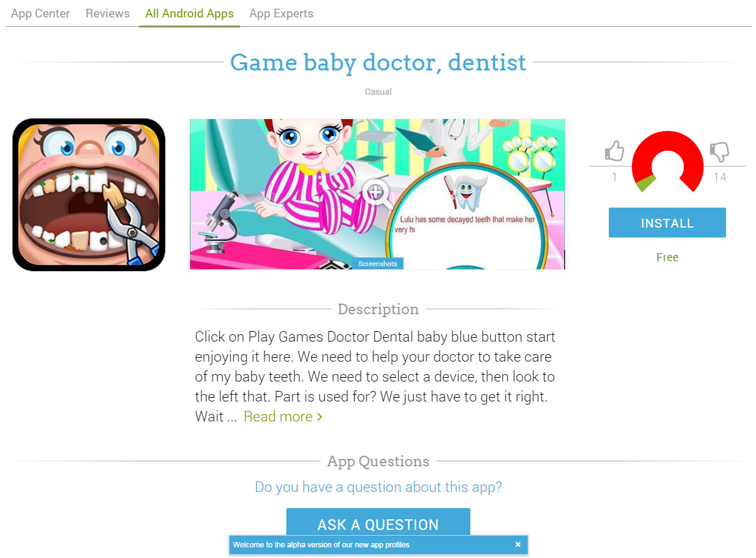Image resolution: width=756 pixels, height=558 pixels.
Task: Select the All Android Apps tab
Action: [x=190, y=13]
